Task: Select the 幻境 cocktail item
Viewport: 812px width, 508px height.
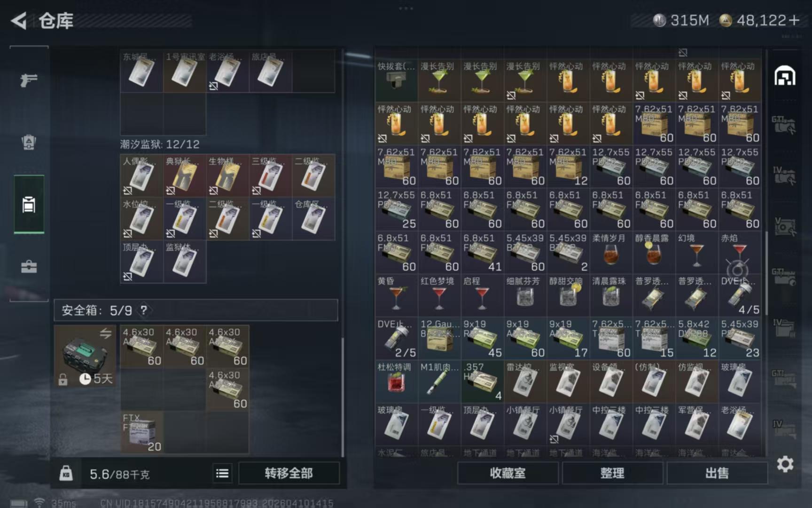Action: pos(697,253)
